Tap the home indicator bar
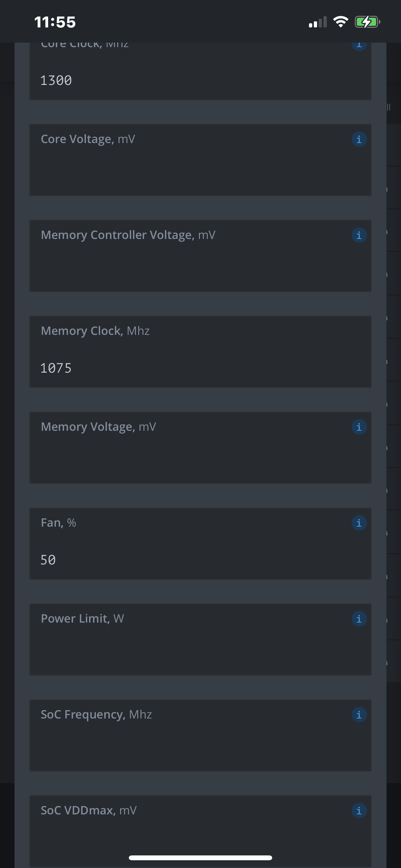 200,858
